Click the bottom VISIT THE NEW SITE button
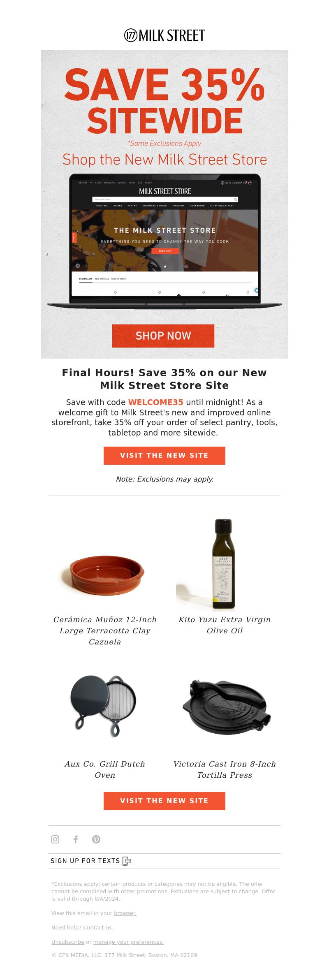 coord(164,801)
